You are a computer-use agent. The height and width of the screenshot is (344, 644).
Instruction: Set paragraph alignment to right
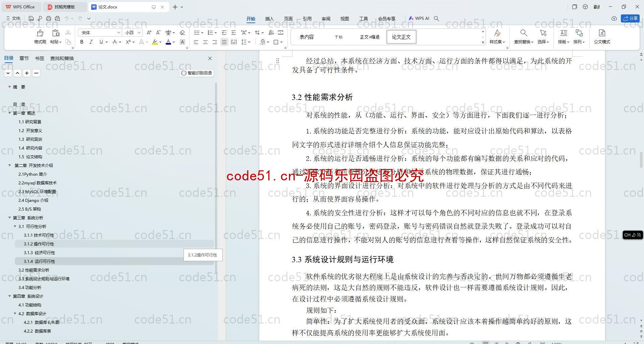215,42
